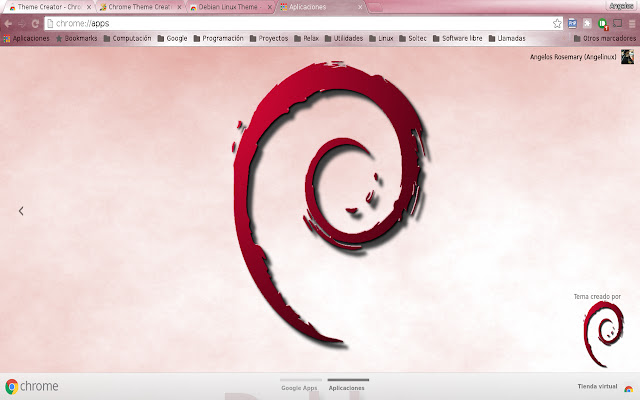Click the browser forward arrow
The height and width of the screenshot is (400, 640).
click(x=22, y=24)
